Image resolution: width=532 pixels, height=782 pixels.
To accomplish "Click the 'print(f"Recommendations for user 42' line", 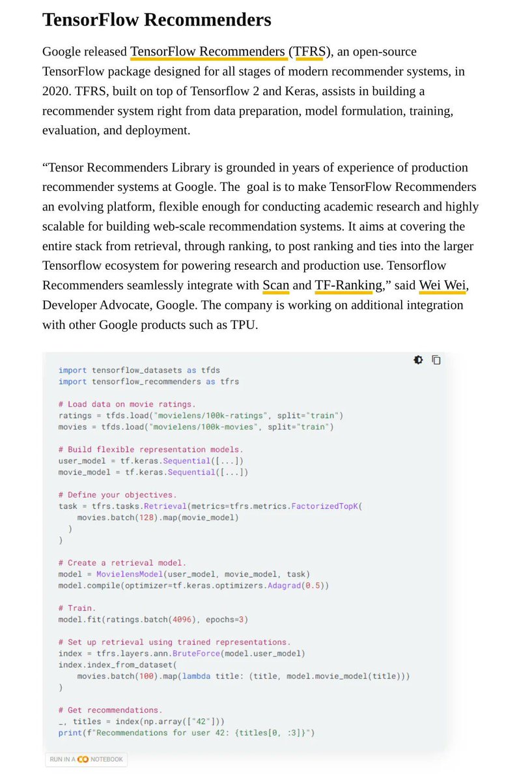I will (x=186, y=732).
